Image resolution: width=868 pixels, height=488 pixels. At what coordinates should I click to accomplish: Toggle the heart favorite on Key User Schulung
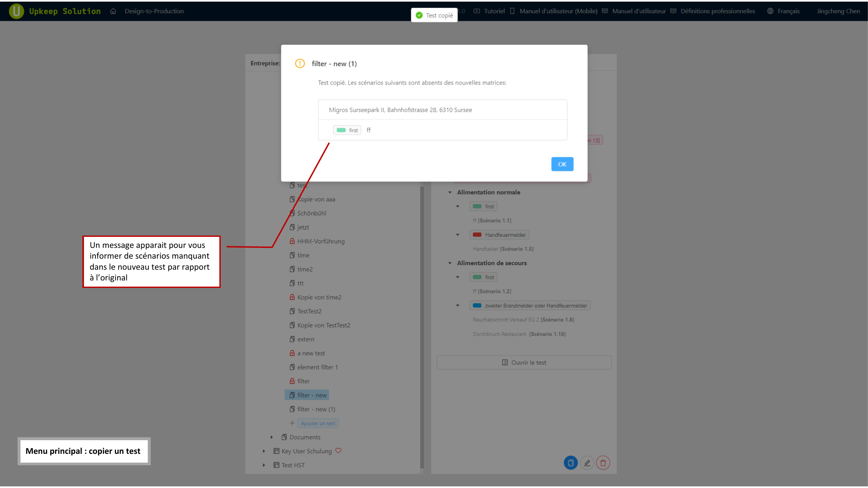(338, 451)
